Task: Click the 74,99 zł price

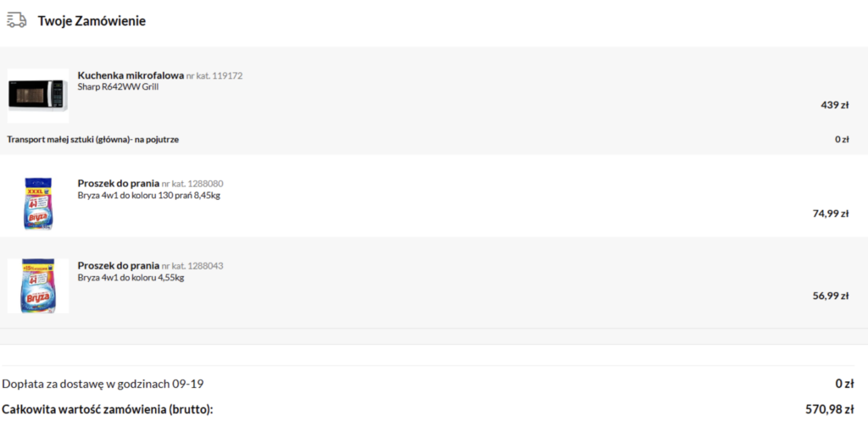Action: click(x=831, y=213)
